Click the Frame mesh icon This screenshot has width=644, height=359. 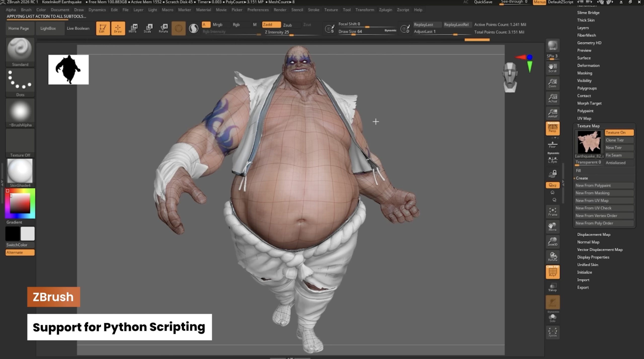[552, 212]
